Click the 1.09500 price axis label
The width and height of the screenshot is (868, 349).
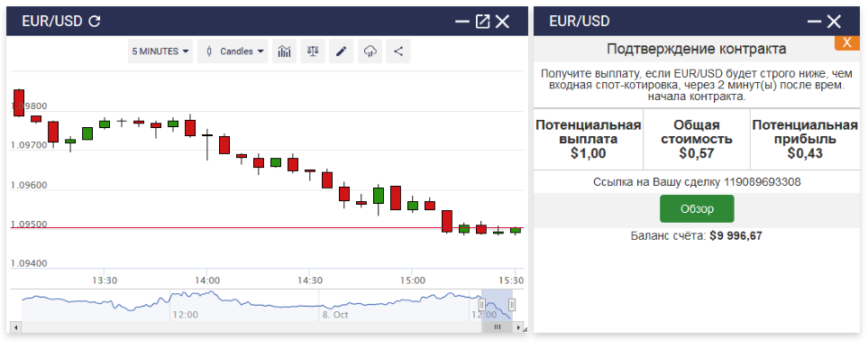[30, 225]
